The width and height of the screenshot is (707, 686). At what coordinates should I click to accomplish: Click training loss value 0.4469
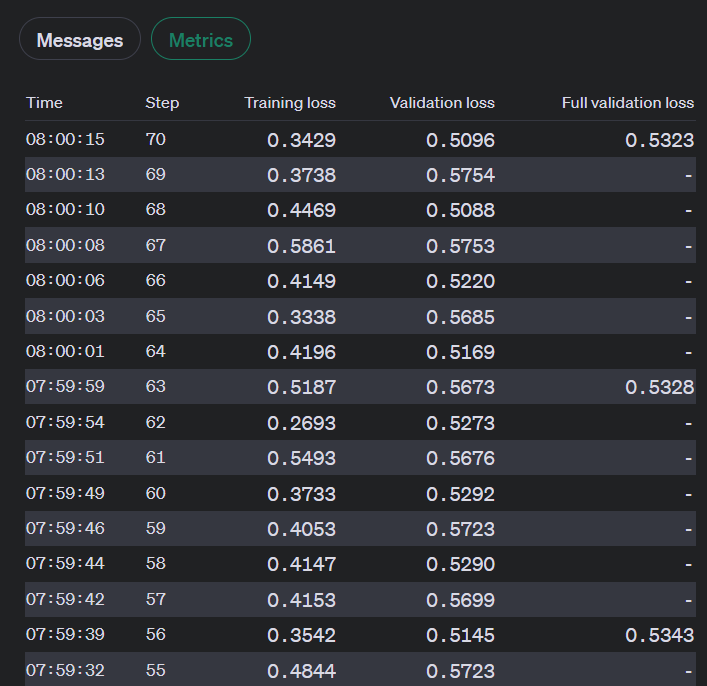click(x=301, y=211)
